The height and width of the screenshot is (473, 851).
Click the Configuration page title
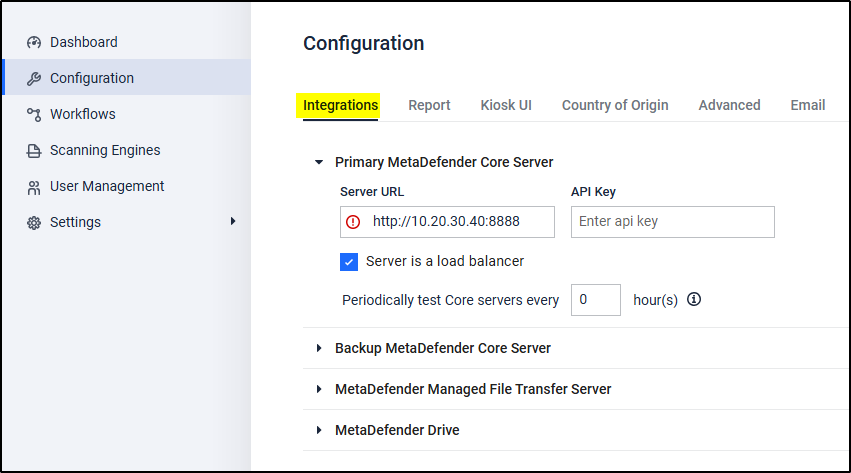point(364,43)
